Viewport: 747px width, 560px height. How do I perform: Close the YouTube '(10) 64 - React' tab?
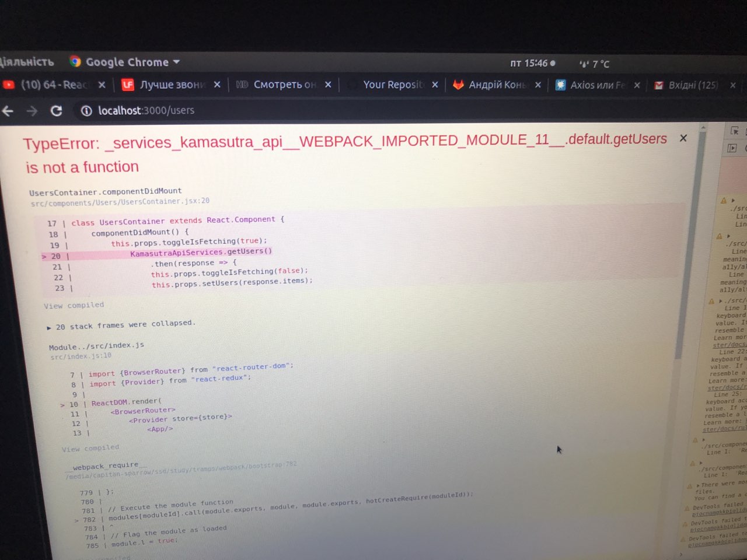tap(102, 85)
